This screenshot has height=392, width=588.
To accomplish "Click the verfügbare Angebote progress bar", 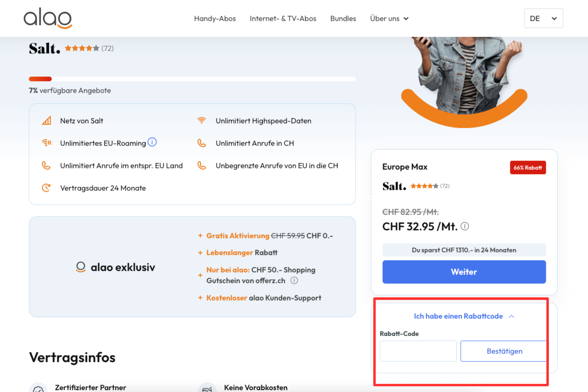I will pos(192,79).
